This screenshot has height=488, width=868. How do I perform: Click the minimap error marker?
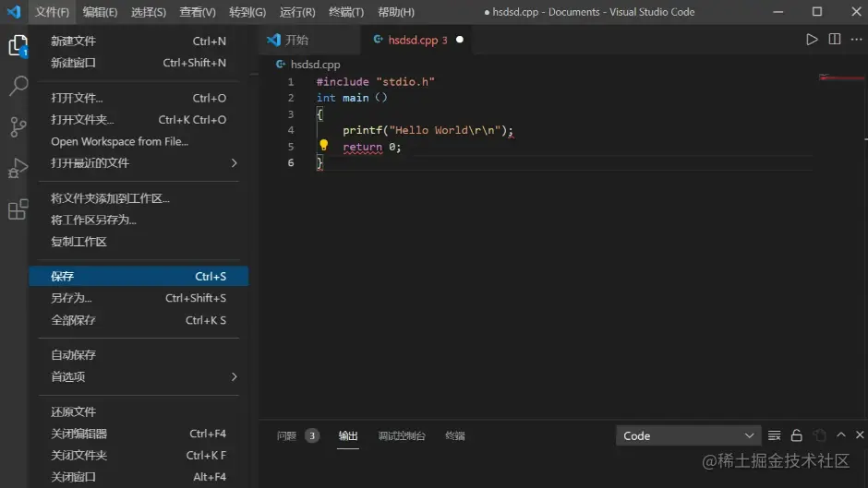(841, 77)
